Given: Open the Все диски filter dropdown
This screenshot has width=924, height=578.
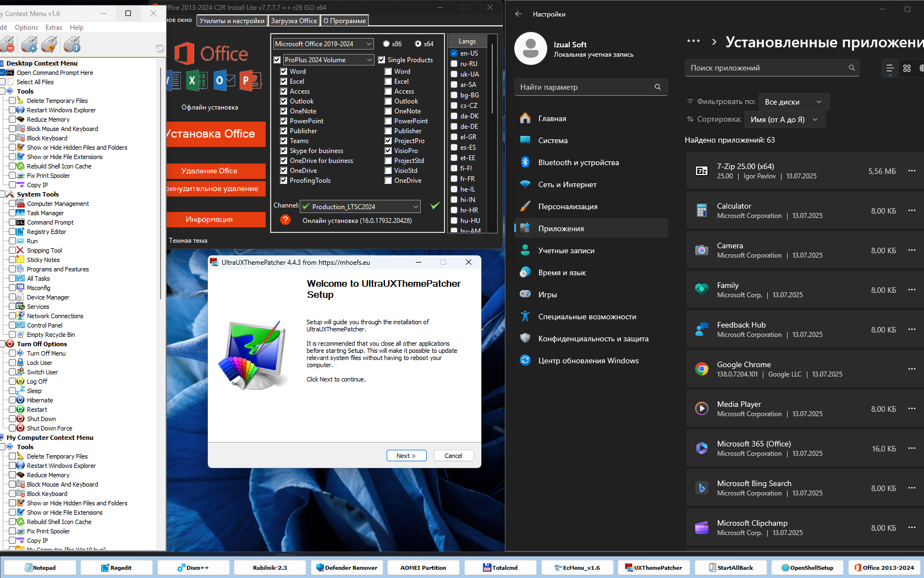Looking at the screenshot, I should pyautogui.click(x=794, y=102).
